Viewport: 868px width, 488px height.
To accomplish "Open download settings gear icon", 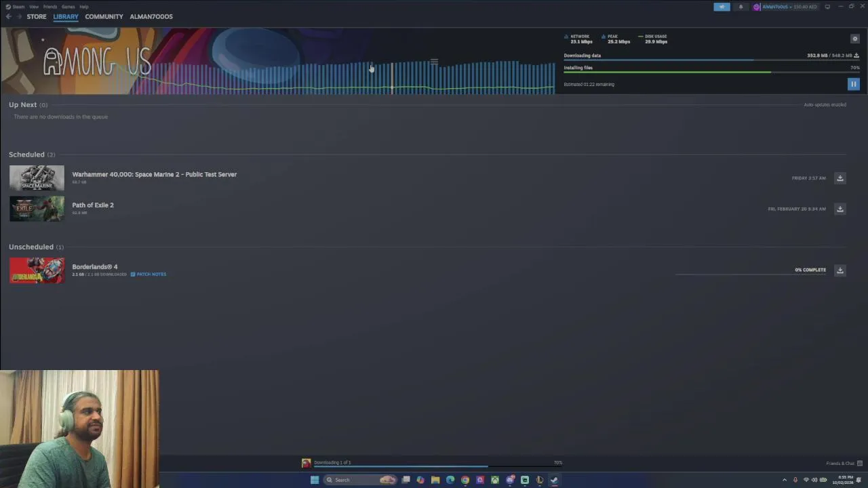I will [854, 39].
